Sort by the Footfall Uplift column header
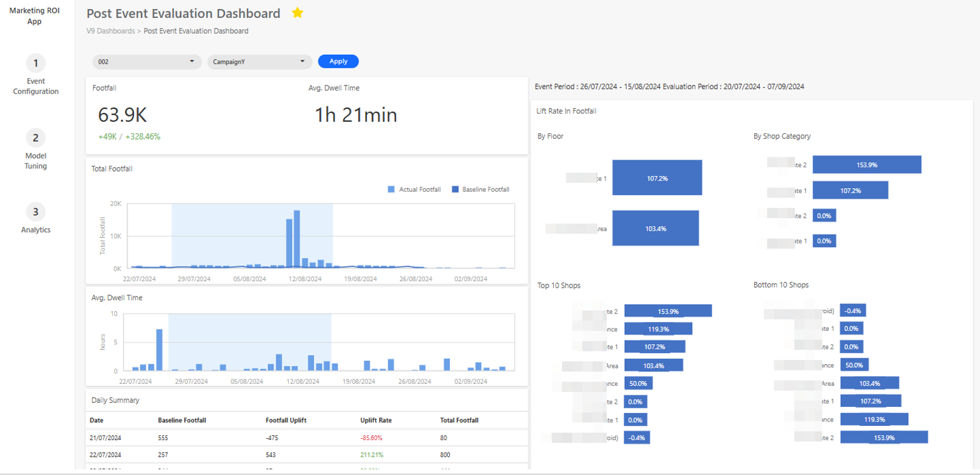 click(x=287, y=420)
